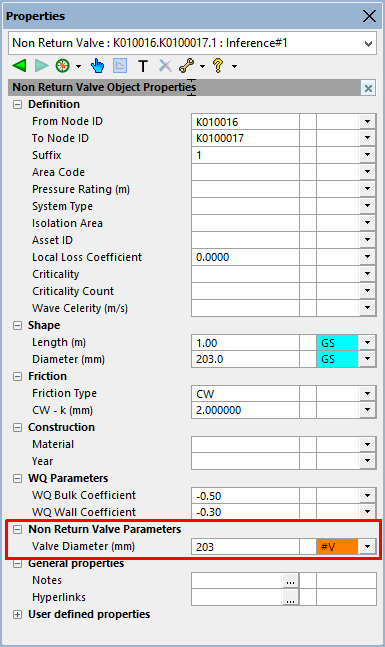385x647 pixels.
Task: Click the Notes text field
Action: click(237, 581)
